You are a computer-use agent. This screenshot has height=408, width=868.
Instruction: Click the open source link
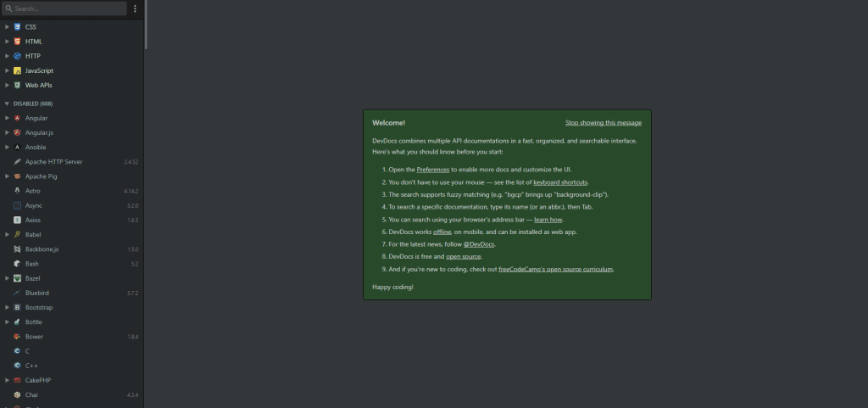pyautogui.click(x=464, y=257)
